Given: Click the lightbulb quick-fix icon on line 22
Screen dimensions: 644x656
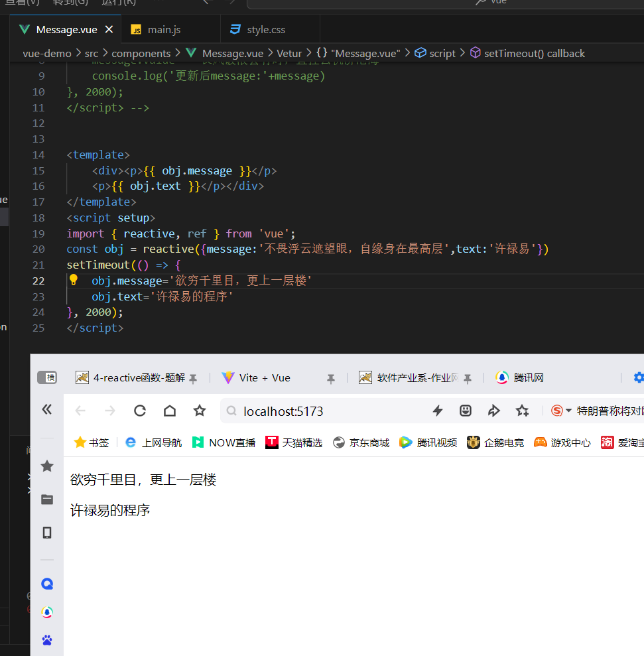Looking at the screenshot, I should point(74,280).
